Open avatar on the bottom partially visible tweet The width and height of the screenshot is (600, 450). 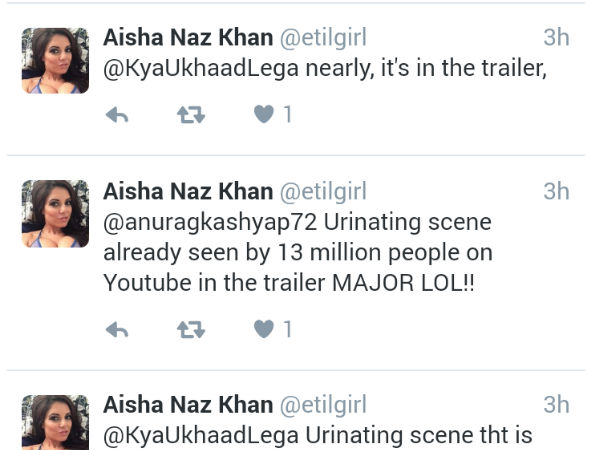click(x=55, y=422)
